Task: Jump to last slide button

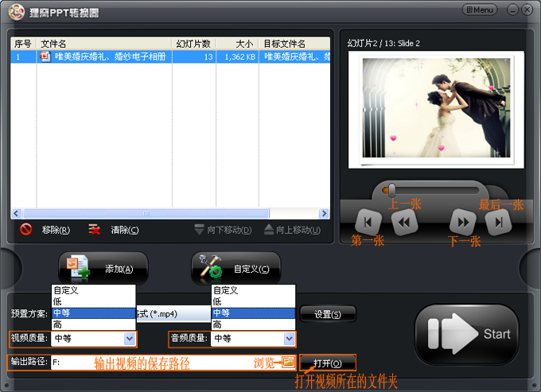Action: (x=498, y=223)
